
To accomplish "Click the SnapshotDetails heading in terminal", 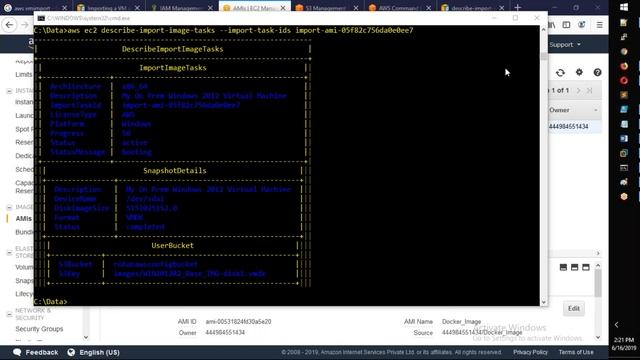I will pos(175,171).
